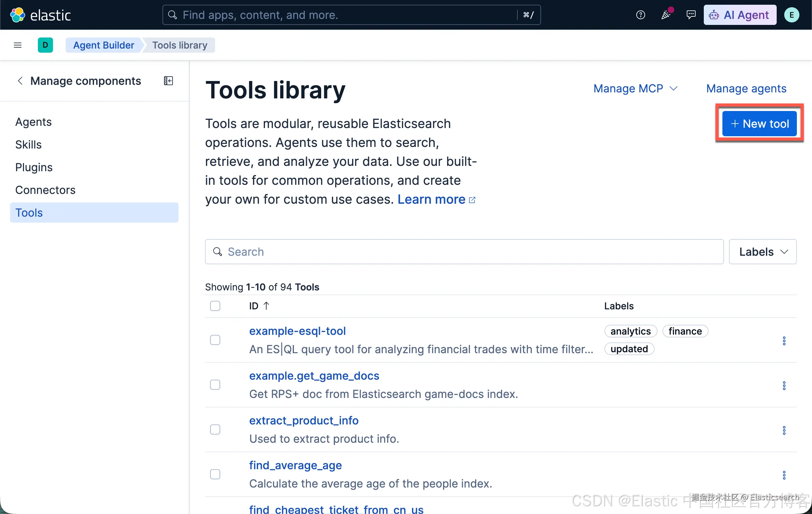The width and height of the screenshot is (812, 514).
Task: Open the extract_product_info tool
Action: pos(304,421)
